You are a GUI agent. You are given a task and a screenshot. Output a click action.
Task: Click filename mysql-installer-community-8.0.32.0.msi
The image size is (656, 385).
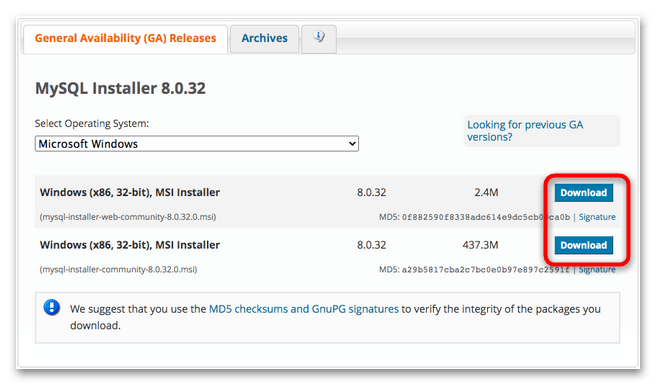click(118, 270)
